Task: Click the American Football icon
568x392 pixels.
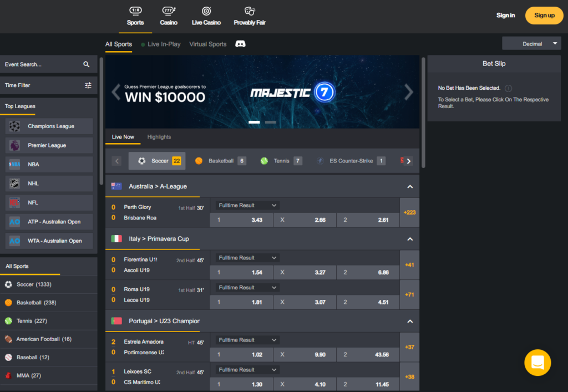Action: coord(8,339)
